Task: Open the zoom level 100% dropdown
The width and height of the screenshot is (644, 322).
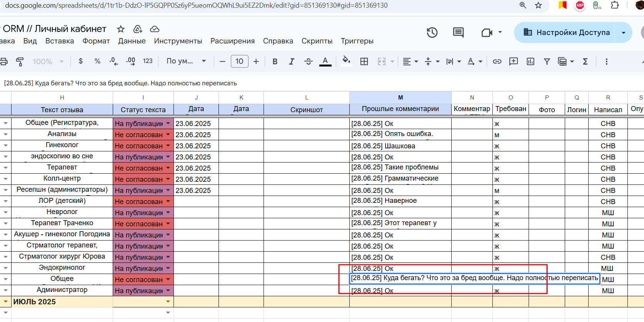Action: click(48, 61)
